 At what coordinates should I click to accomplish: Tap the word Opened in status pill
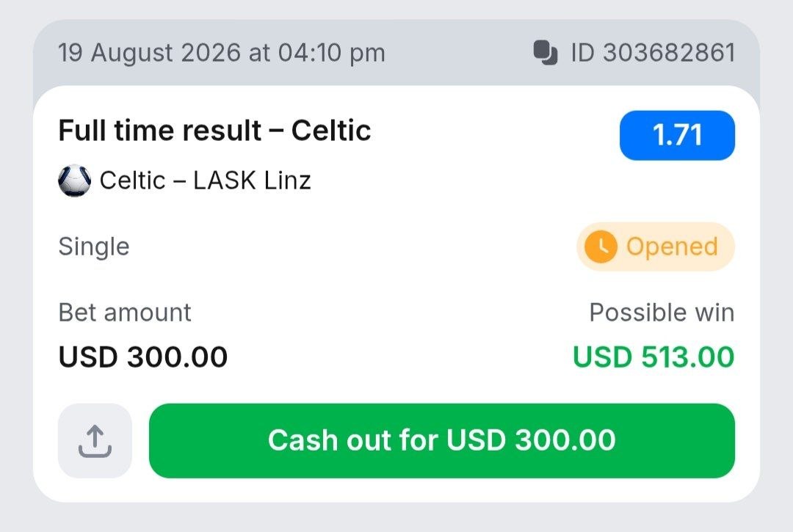(x=672, y=247)
